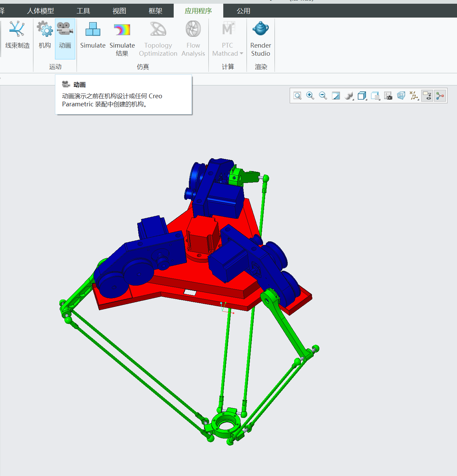Toggle perspective view cube icon
The width and height of the screenshot is (457, 476).
point(401,96)
